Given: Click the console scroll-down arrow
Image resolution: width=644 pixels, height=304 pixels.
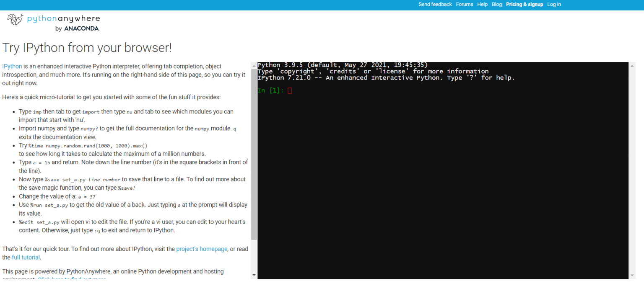Looking at the screenshot, I should (x=632, y=275).
